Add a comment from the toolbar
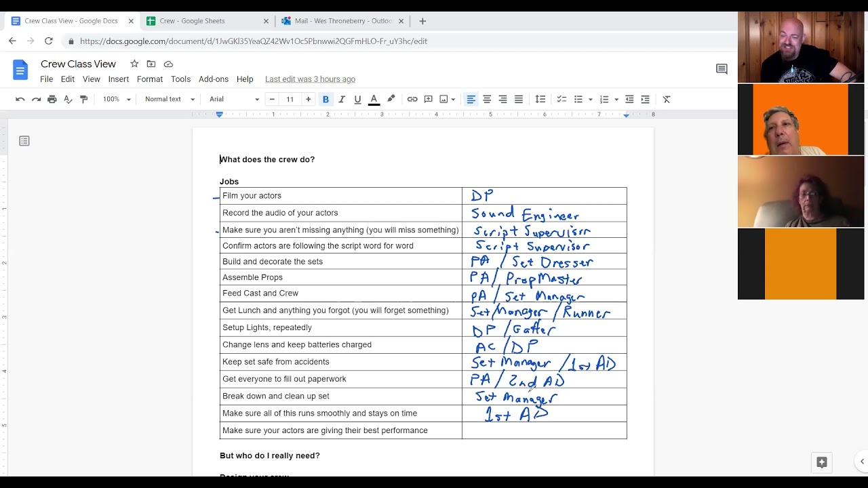The width and height of the screenshot is (868, 488). click(x=428, y=99)
